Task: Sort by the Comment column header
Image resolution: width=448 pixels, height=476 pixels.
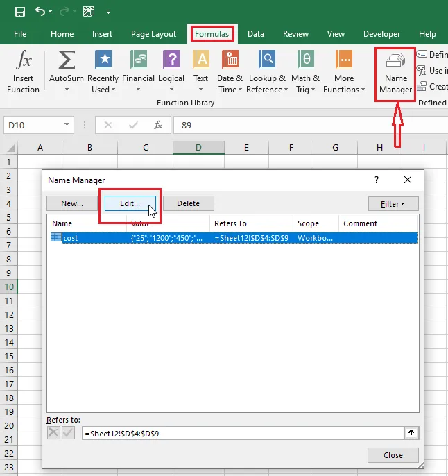Action: pos(378,223)
